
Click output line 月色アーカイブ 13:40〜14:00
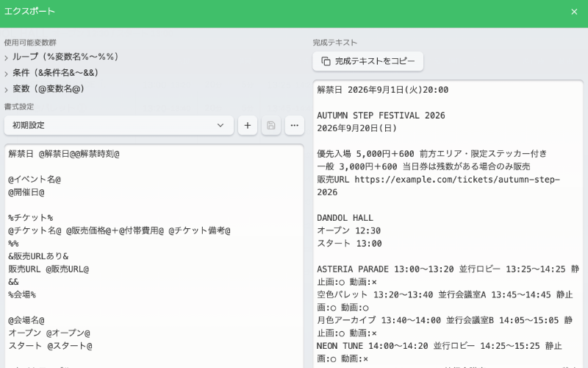(445, 327)
